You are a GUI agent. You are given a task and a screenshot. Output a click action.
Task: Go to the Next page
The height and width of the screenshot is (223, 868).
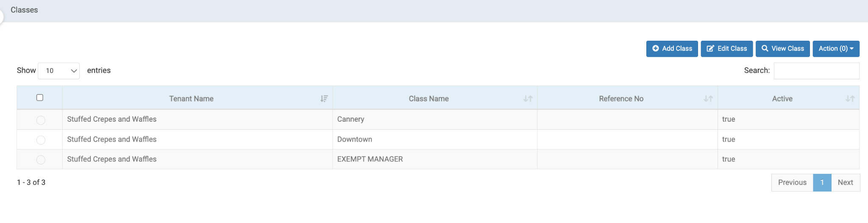(x=845, y=183)
